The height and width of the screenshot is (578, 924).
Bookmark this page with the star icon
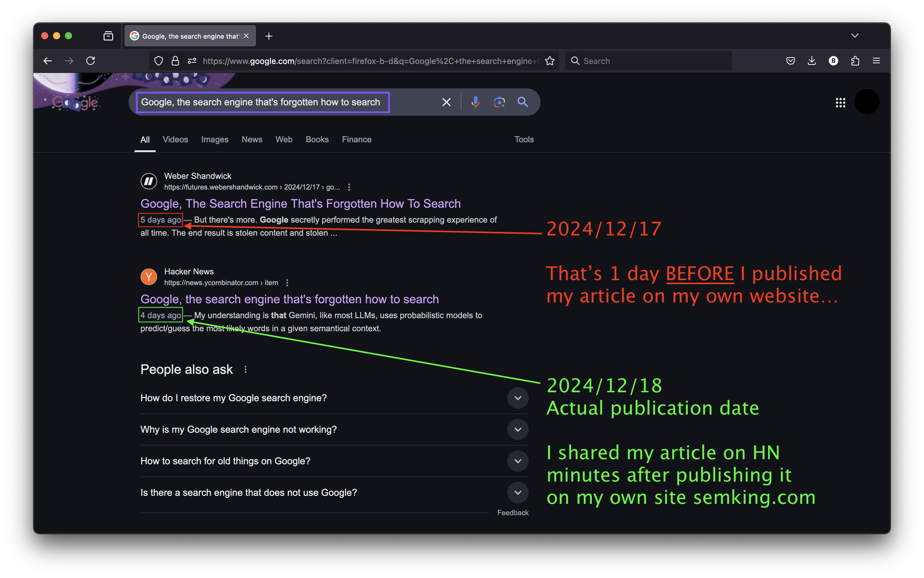coord(550,61)
